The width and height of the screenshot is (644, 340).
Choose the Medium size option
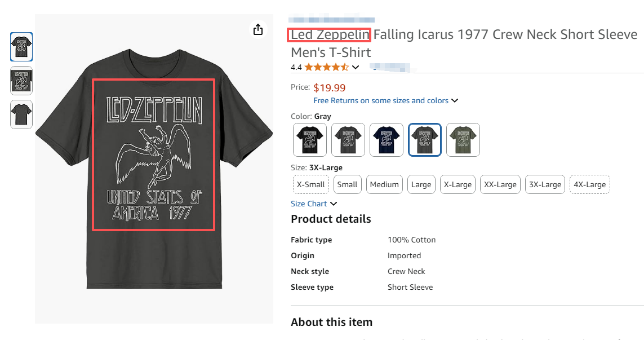384,184
